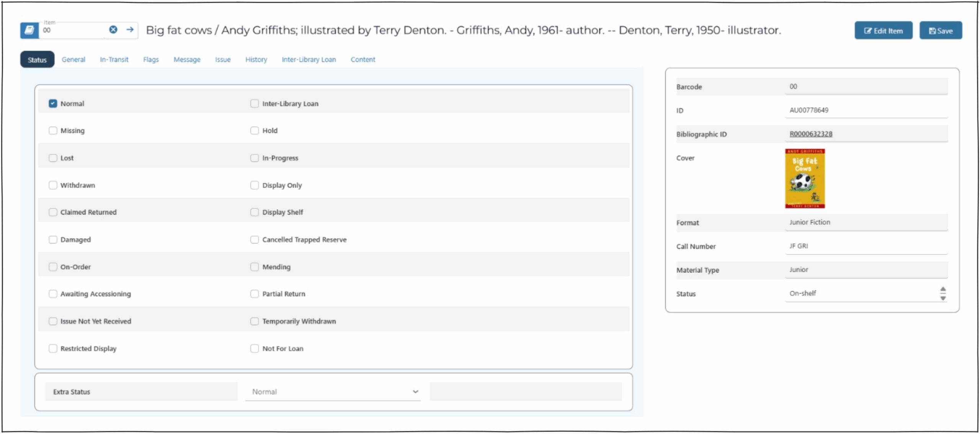Click the Big Fat Cows cover thumbnail
Viewport: 980px width, 434px height.
coord(805,179)
